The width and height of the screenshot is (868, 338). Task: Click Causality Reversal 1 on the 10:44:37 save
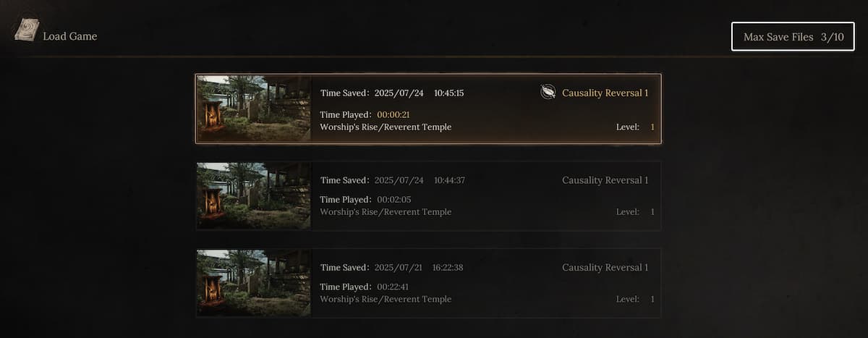(x=605, y=180)
